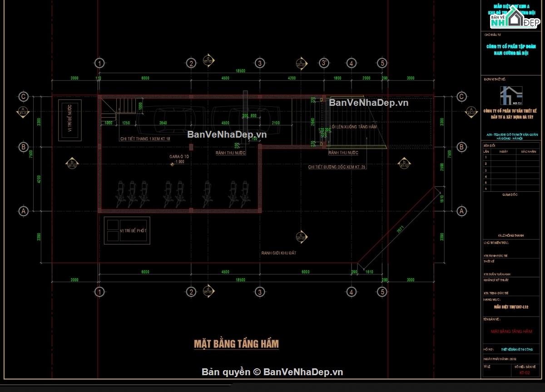
Task: Select RÃNH THU NƯỚC label in the garage
Action: click(x=230, y=153)
